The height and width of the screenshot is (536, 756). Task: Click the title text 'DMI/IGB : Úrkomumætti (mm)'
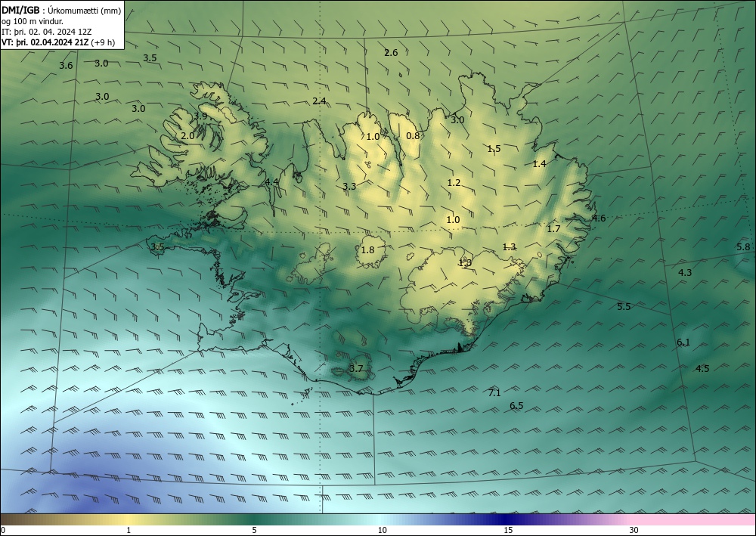pyautogui.click(x=60, y=10)
